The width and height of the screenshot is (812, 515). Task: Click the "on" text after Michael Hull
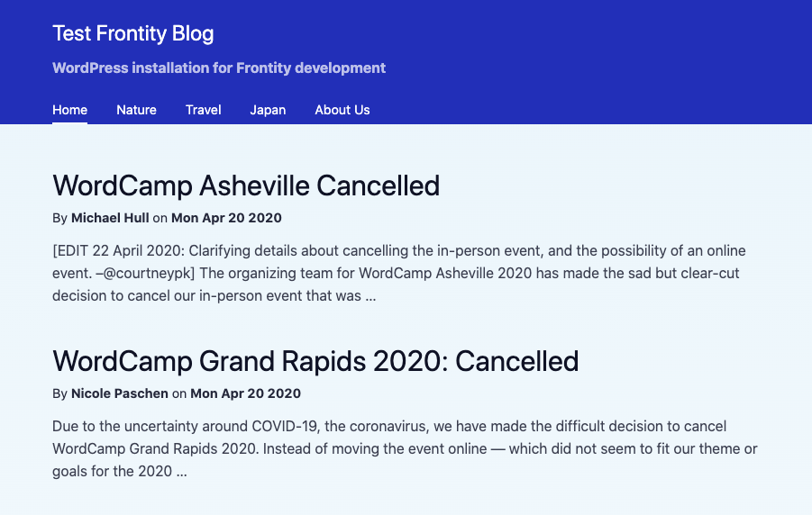pyautogui.click(x=160, y=219)
